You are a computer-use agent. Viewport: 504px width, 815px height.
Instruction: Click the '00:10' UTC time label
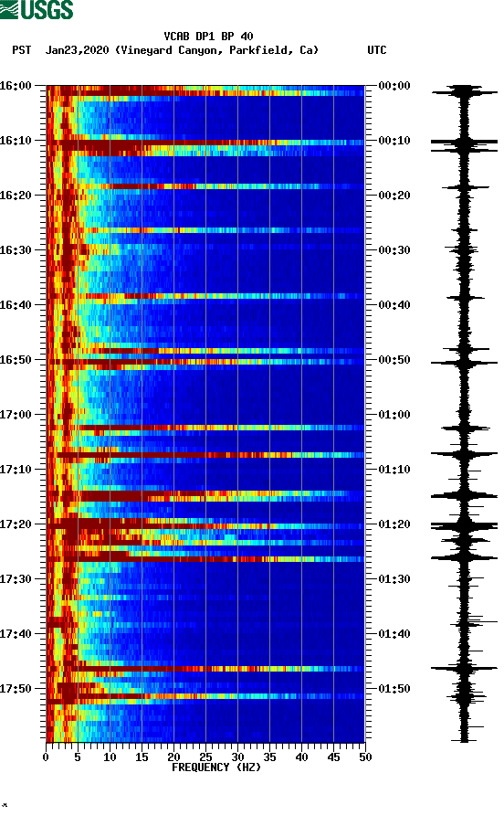coord(394,141)
